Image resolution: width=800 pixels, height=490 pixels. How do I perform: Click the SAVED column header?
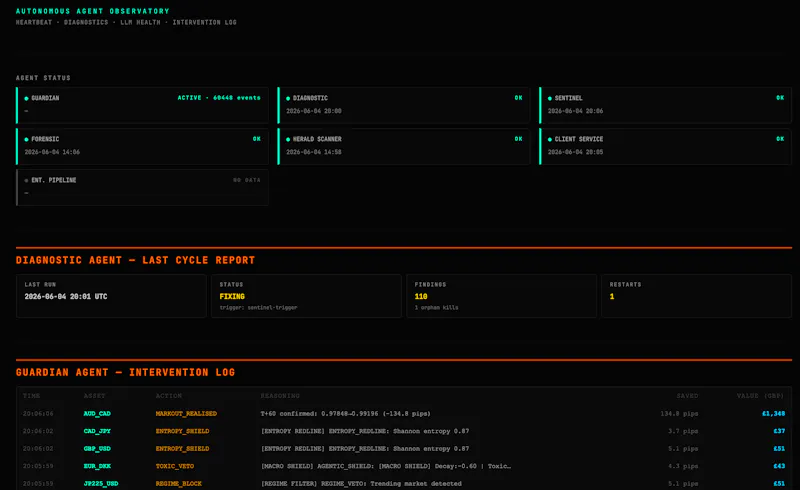(x=687, y=396)
